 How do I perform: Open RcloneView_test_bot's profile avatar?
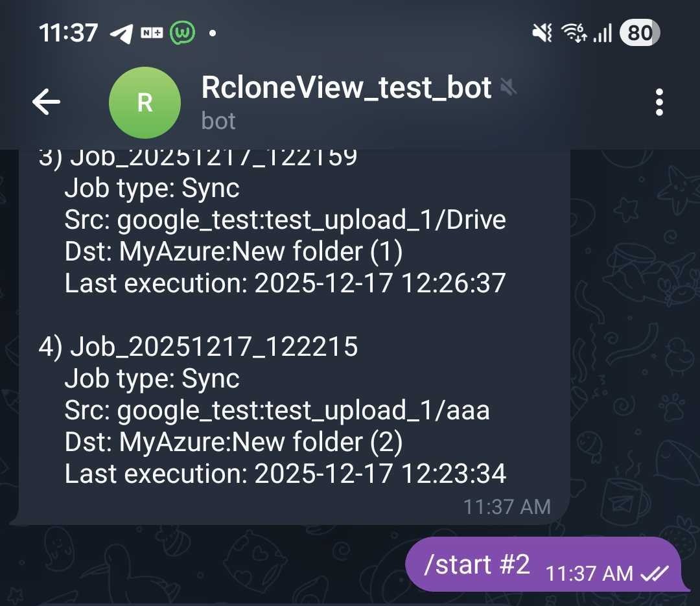[x=145, y=102]
